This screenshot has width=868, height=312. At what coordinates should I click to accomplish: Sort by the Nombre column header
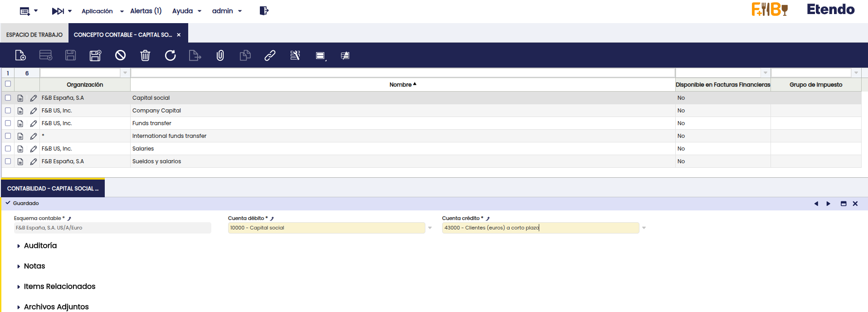pos(400,85)
